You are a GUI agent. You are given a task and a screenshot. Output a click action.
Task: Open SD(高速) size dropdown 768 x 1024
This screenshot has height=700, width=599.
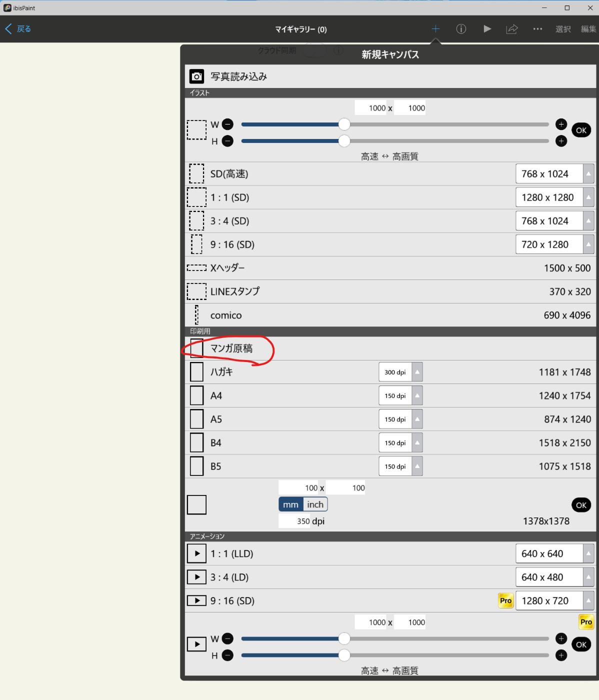pos(554,173)
